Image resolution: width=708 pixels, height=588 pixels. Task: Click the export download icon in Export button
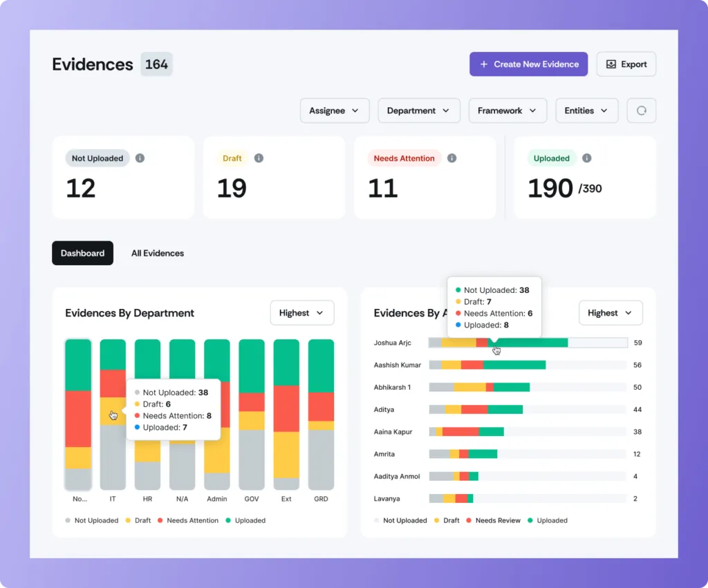pos(610,64)
